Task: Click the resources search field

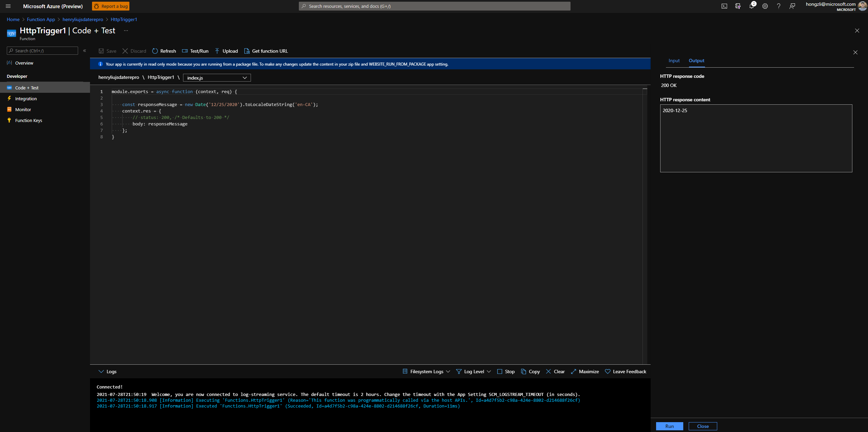Action: (x=435, y=6)
